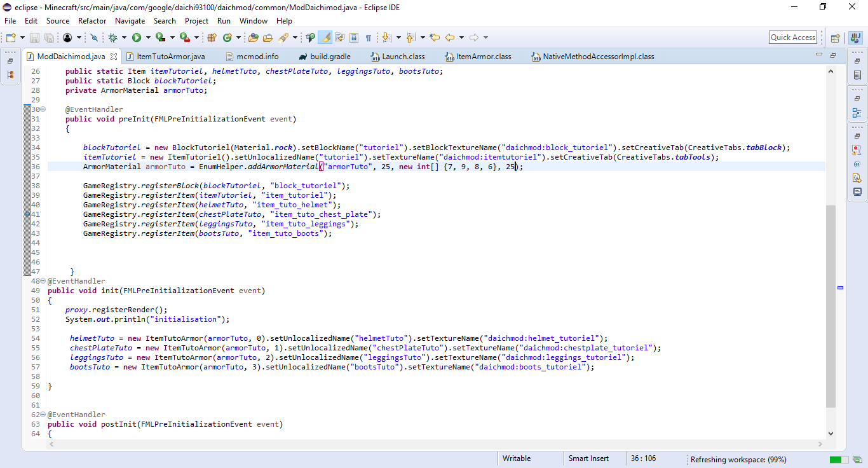Click the Refreshing workspace progress bar
The height and width of the screenshot is (468, 868).
coord(836,459)
